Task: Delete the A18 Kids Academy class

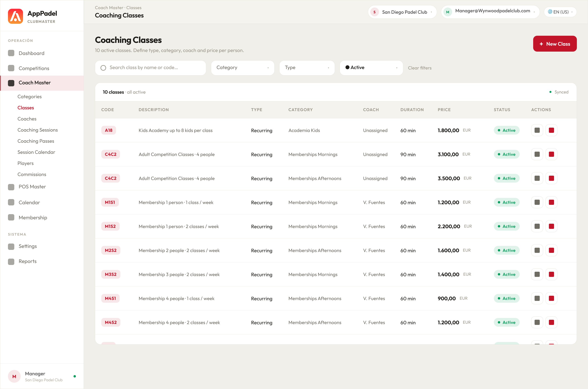Action: [551, 130]
